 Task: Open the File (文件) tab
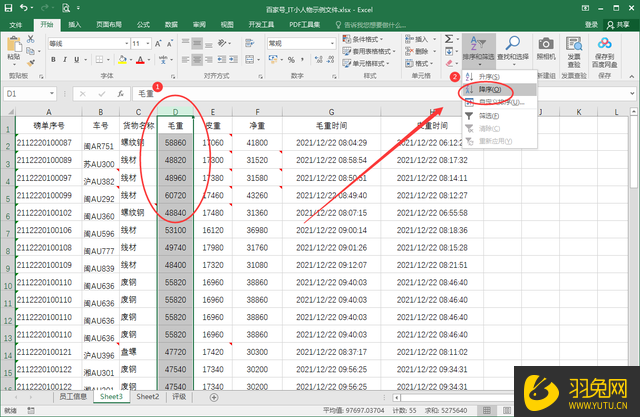tap(15, 25)
